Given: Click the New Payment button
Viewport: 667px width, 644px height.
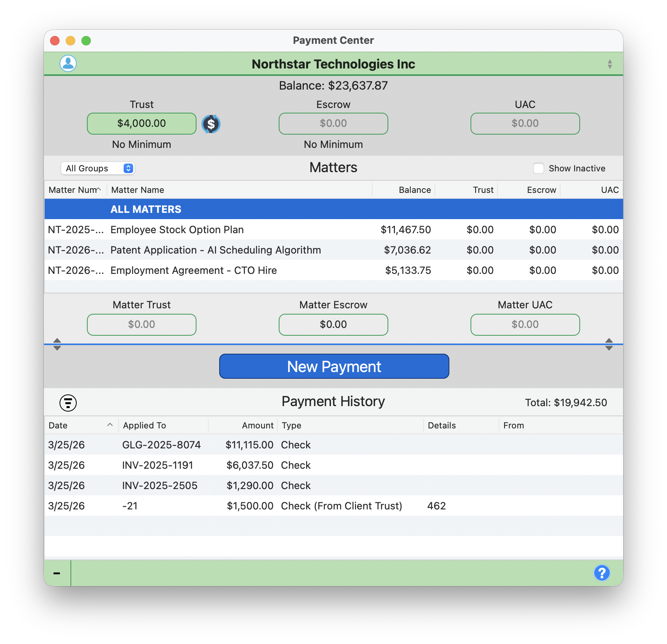Looking at the screenshot, I should (x=334, y=366).
